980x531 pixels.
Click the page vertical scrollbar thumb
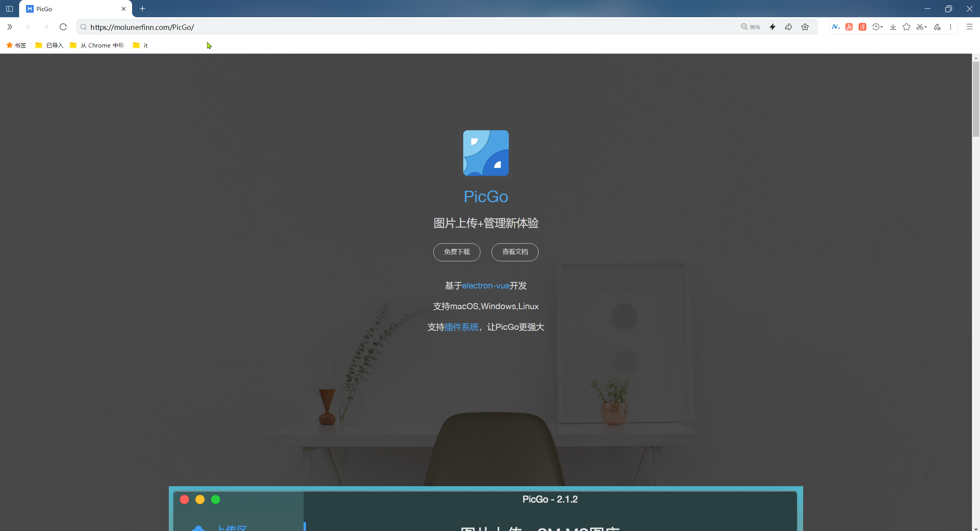click(x=976, y=99)
